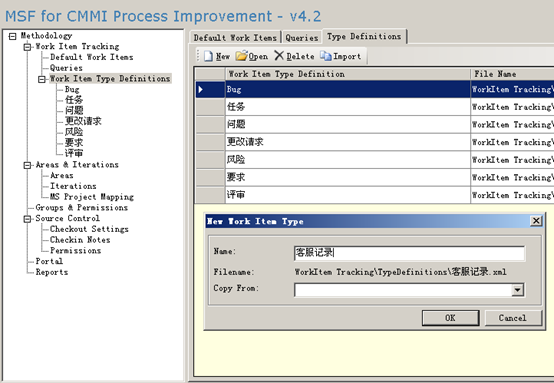554x383 pixels.
Task: Select the Bug row in the grid
Action: 375,89
